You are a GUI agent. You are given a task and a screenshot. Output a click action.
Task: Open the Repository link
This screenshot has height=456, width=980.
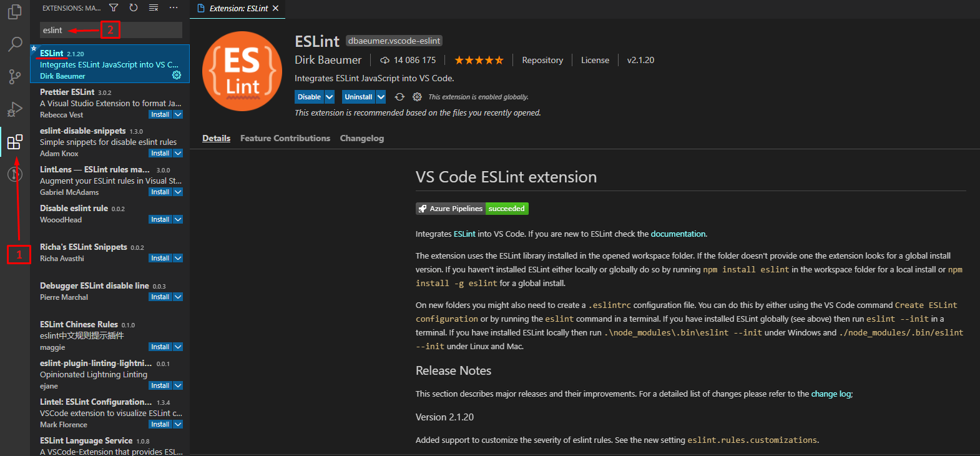tap(542, 60)
